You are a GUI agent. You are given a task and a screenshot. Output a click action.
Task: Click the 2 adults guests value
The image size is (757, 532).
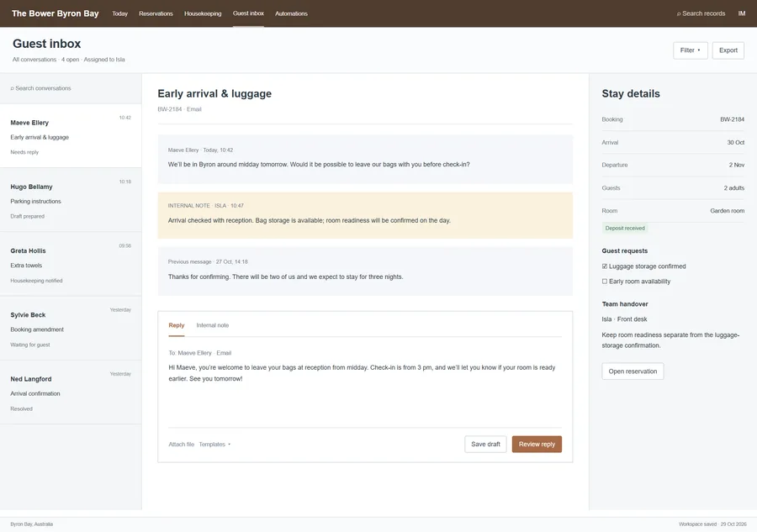pyautogui.click(x=733, y=188)
